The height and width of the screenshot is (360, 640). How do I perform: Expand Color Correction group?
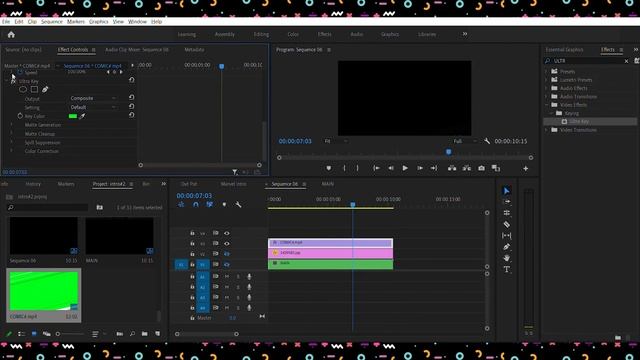(x=11, y=151)
